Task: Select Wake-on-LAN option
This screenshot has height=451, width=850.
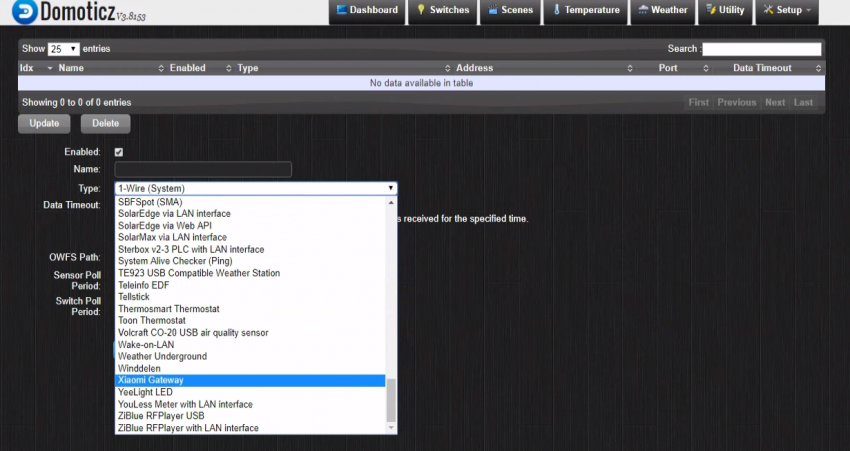Action: click(250, 345)
